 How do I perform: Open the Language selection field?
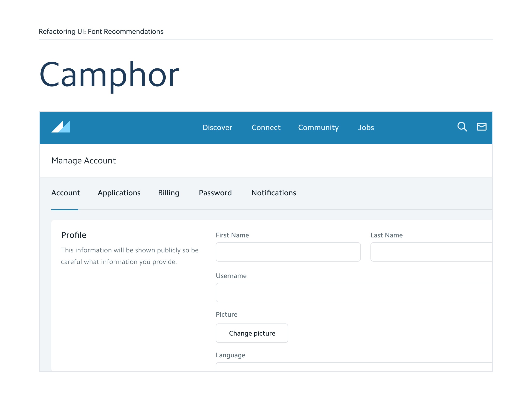pos(354,367)
